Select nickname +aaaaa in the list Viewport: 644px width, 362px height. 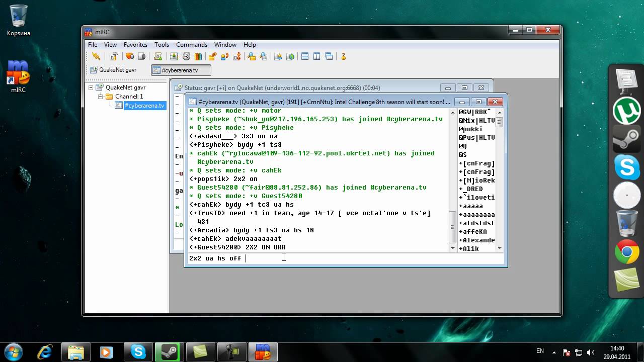(470, 206)
